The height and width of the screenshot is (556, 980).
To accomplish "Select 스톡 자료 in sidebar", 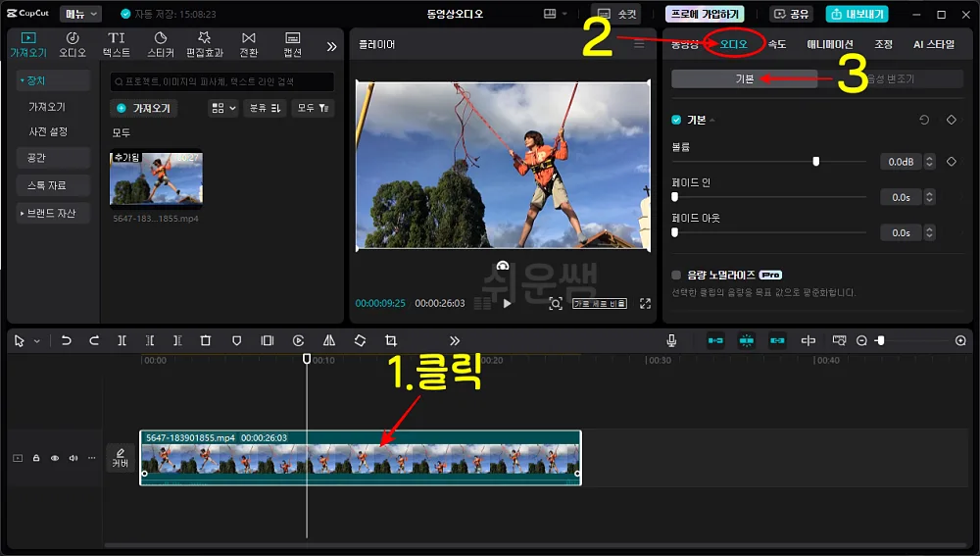I will 53,185.
